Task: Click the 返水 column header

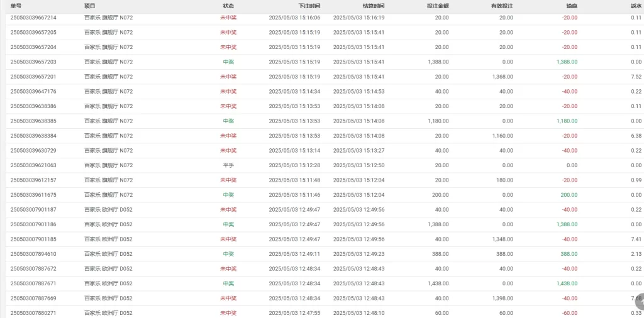Action: tap(636, 6)
